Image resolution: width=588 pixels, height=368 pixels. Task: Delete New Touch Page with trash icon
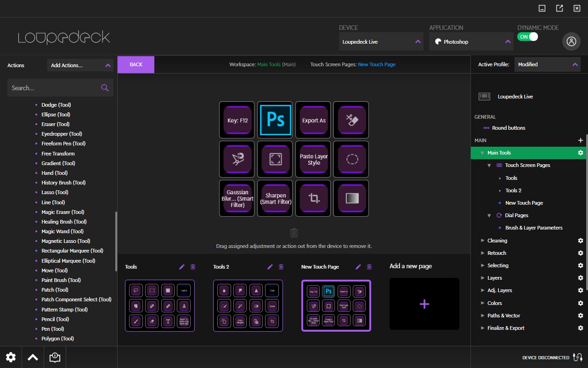(x=369, y=267)
